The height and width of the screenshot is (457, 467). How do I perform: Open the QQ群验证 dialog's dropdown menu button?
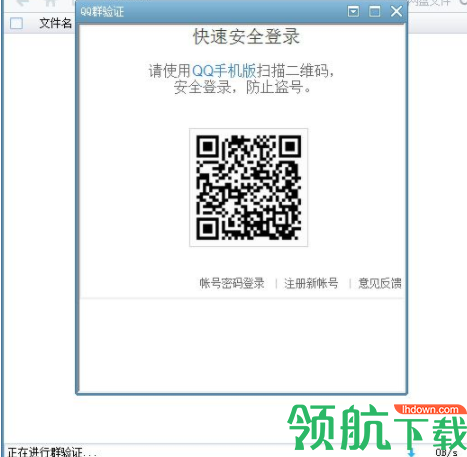point(353,12)
